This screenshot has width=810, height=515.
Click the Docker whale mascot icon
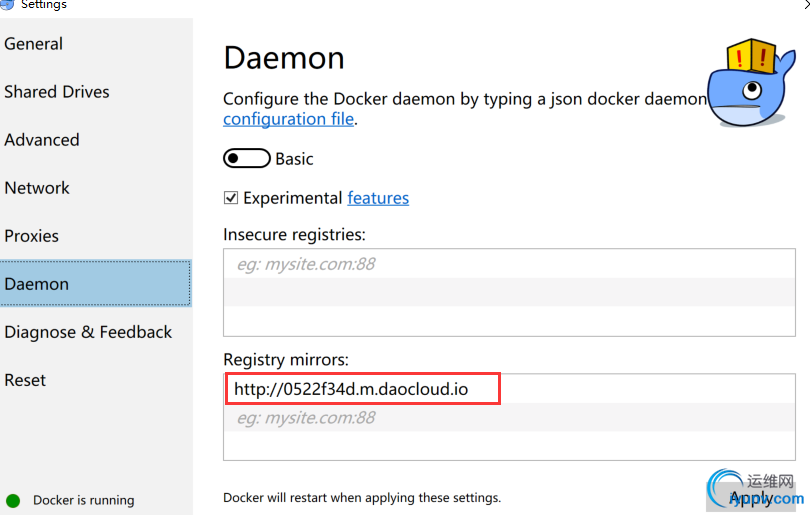[752, 83]
